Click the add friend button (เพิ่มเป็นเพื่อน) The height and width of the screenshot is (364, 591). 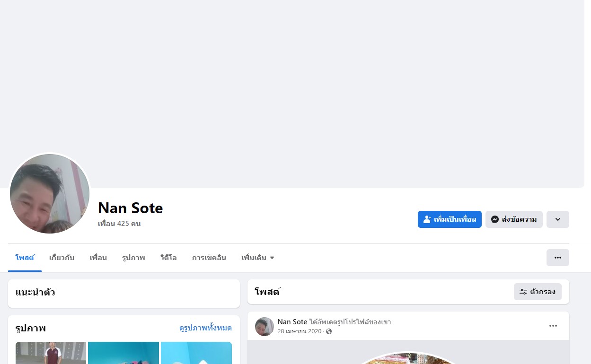tap(450, 219)
